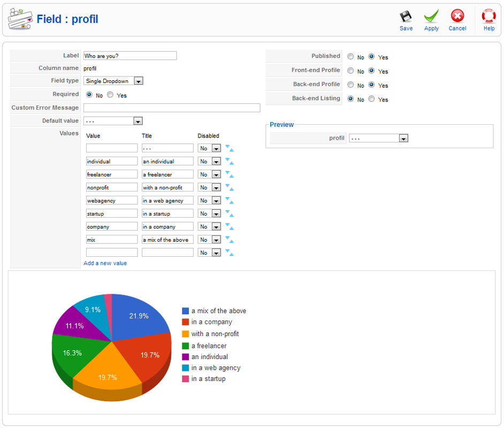Click reorder arrows for the mix row

click(x=229, y=240)
